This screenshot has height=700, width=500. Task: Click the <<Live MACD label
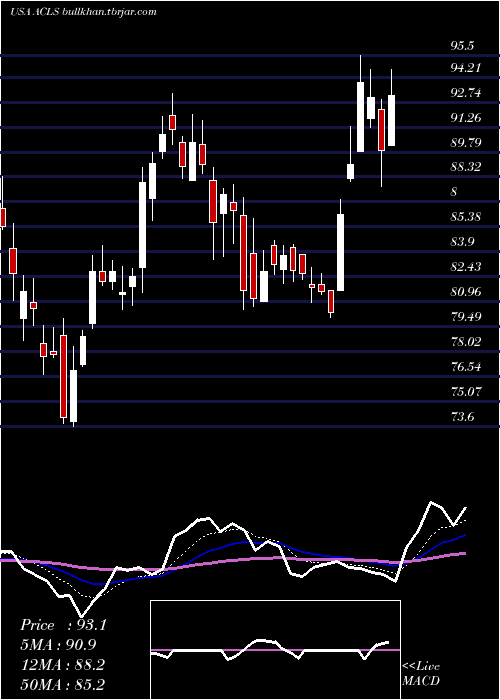421,674
